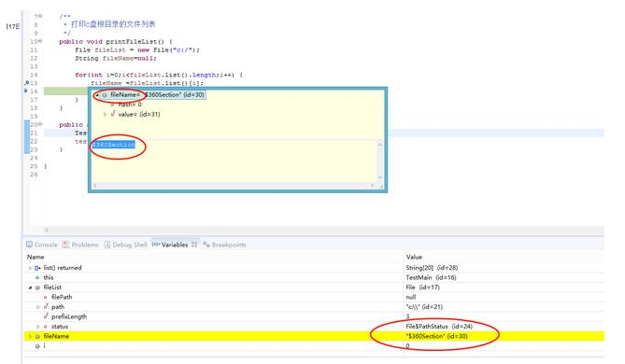The width and height of the screenshot is (625, 364).
Task: Select the highlighted $360Section text in popup
Action: click(x=114, y=145)
